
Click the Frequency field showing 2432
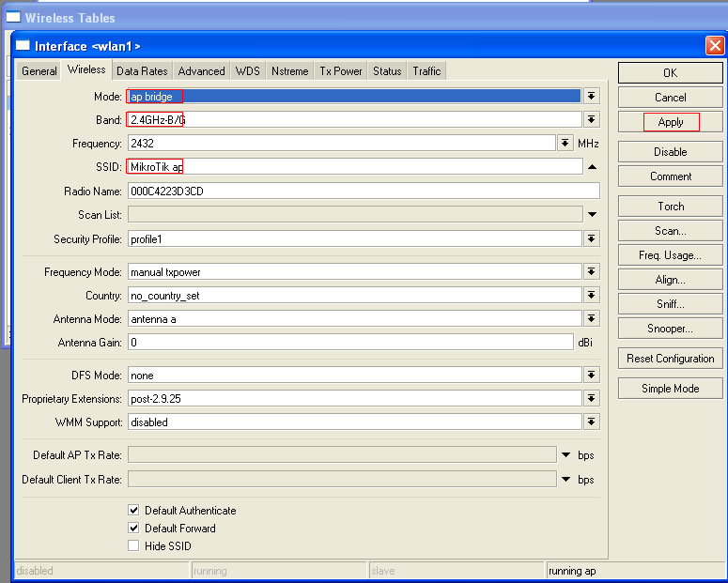[x=342, y=143]
